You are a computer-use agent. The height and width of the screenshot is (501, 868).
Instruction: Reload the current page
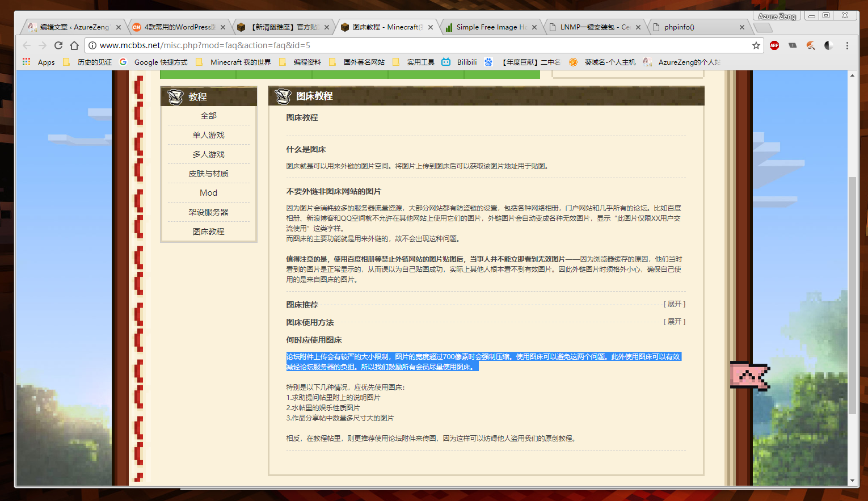(x=58, y=45)
